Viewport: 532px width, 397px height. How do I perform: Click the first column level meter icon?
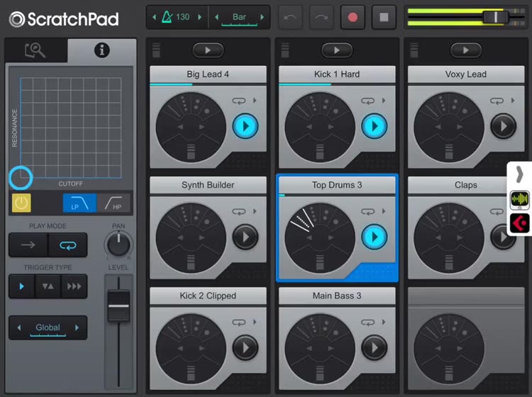(x=156, y=50)
